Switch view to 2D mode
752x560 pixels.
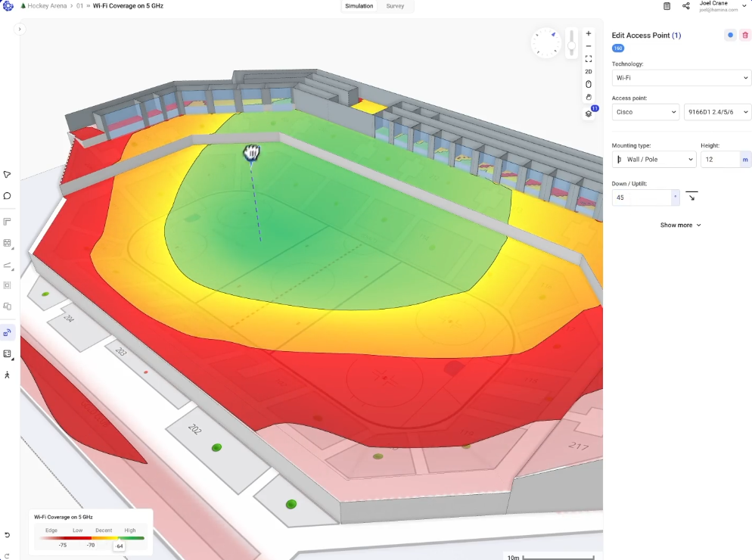[x=589, y=72]
